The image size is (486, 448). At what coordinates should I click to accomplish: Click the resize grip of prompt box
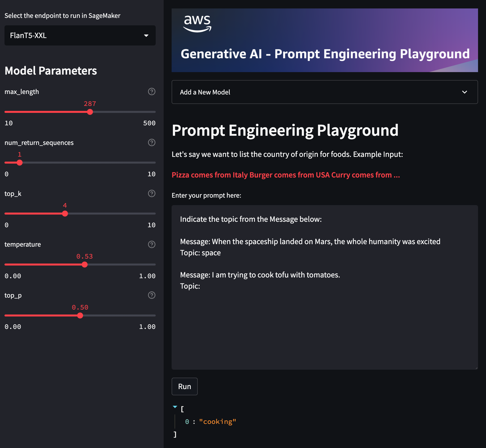click(x=476, y=368)
